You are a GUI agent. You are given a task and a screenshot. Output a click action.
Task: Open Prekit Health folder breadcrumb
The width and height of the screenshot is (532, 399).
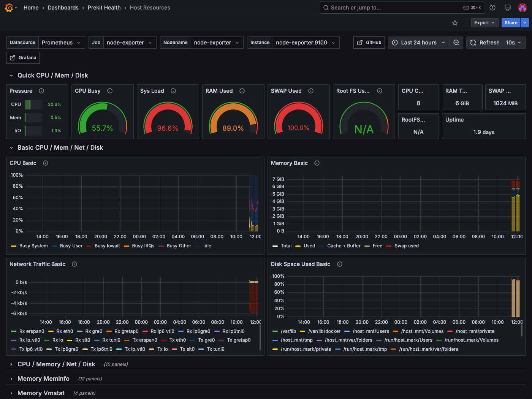tap(104, 8)
